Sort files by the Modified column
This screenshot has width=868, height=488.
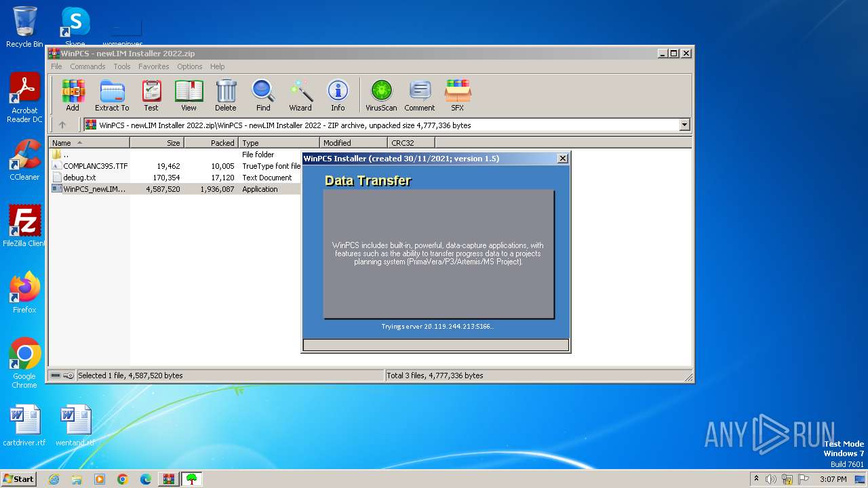click(353, 143)
